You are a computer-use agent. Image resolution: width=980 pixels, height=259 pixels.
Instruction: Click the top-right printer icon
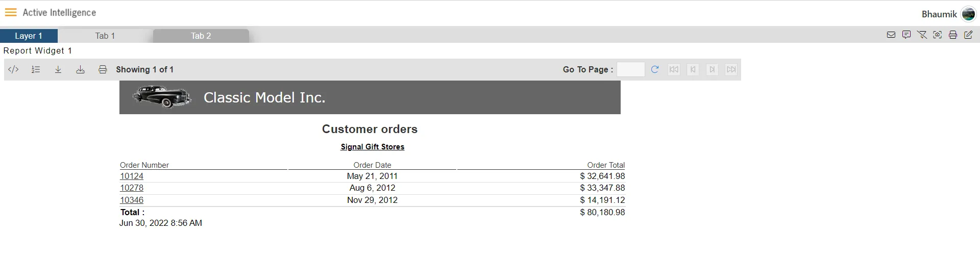click(953, 35)
